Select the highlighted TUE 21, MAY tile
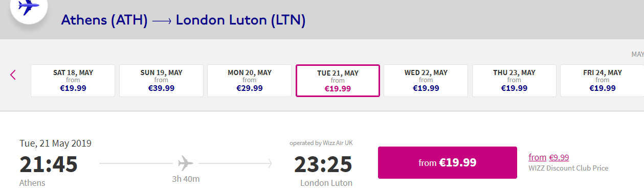This screenshot has height=192, width=644. click(x=338, y=81)
